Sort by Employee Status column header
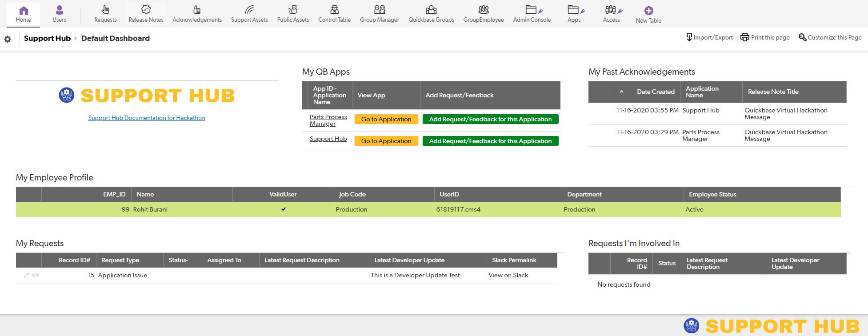 (x=712, y=194)
